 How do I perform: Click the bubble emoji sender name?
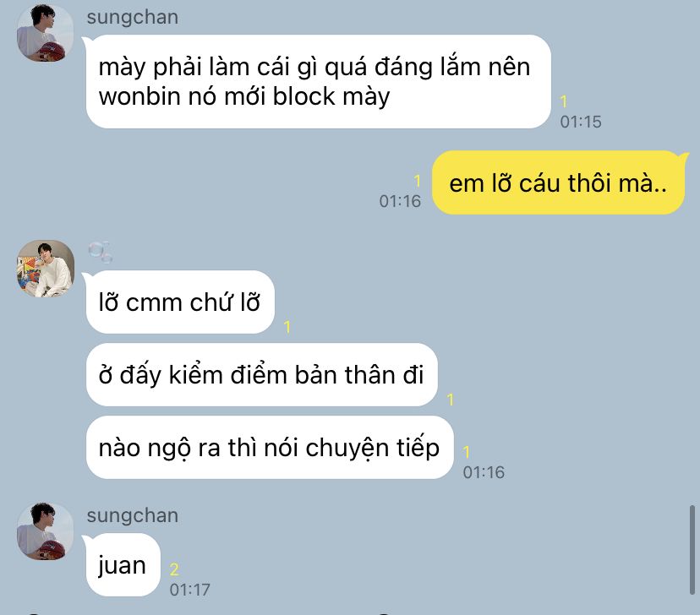101,252
